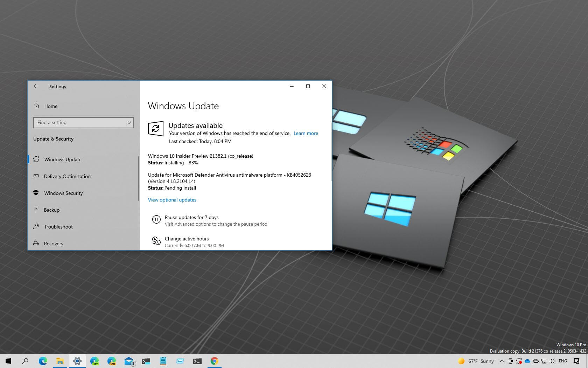Click the back arrow in Settings
This screenshot has width=588, height=368.
tap(36, 86)
